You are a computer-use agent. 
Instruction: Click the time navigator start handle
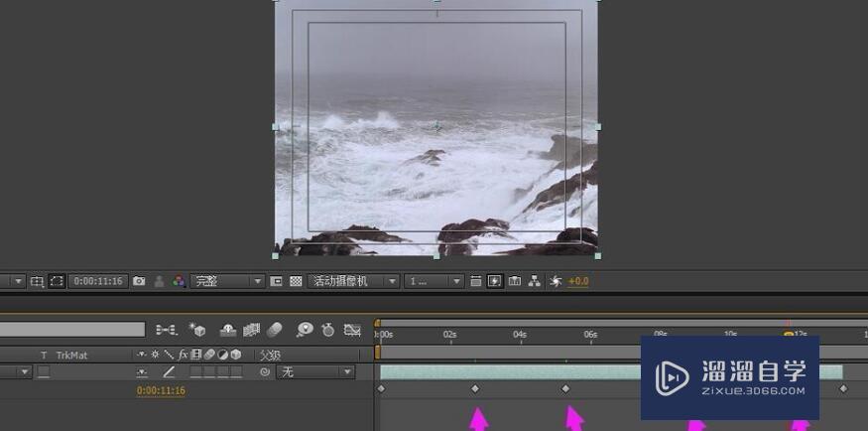click(378, 323)
